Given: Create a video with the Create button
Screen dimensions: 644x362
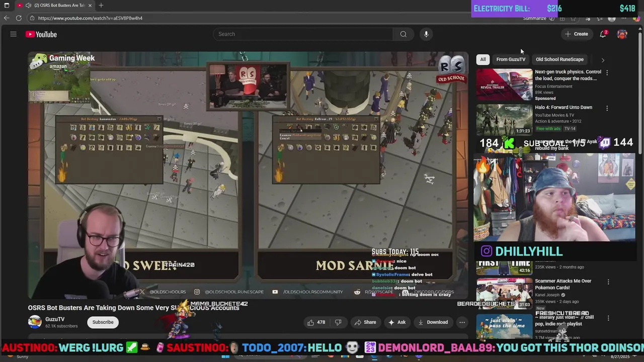Looking at the screenshot, I should pos(577,34).
